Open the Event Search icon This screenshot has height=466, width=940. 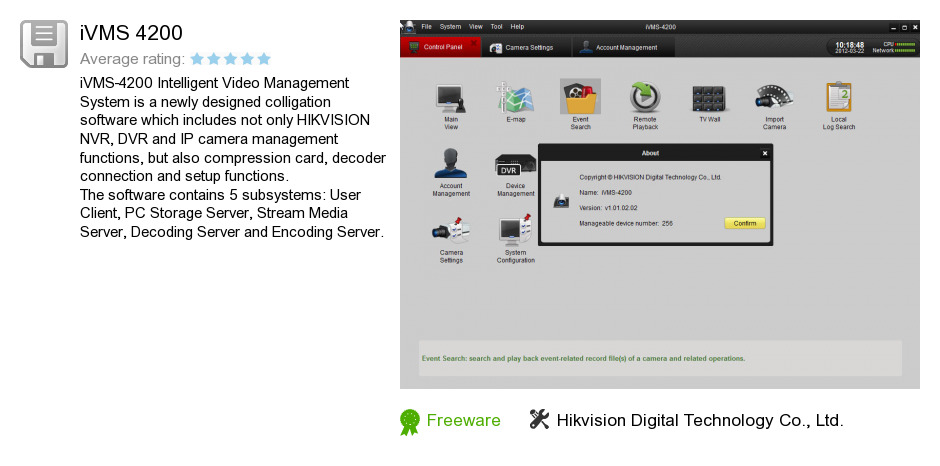point(580,97)
